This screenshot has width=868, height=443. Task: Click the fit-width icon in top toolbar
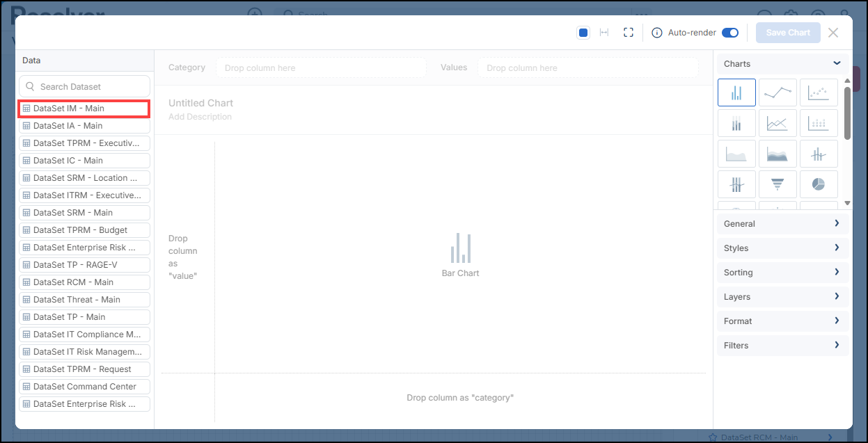(604, 33)
